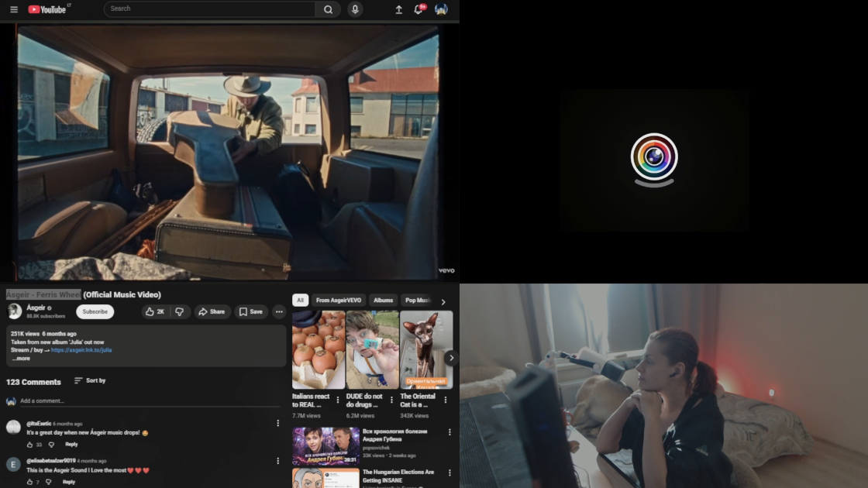868x488 pixels.
Task: Open Андрея Губина video thumbnail
Action: tap(325, 446)
